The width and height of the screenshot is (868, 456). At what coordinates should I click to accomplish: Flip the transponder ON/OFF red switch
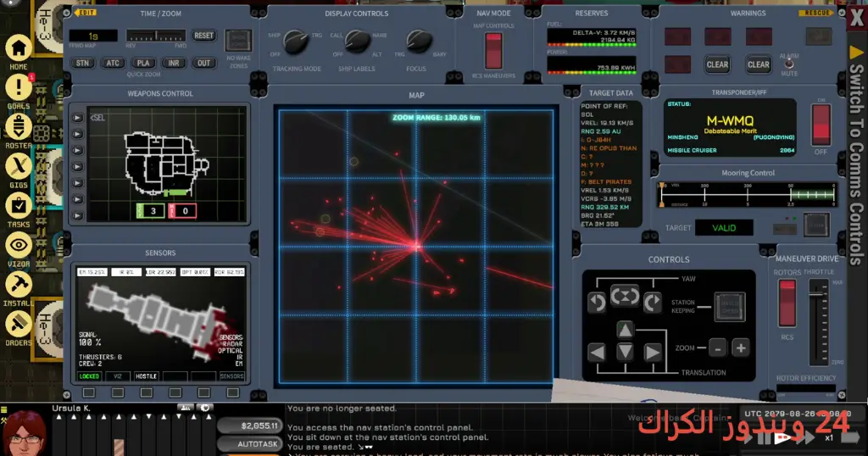click(821, 125)
